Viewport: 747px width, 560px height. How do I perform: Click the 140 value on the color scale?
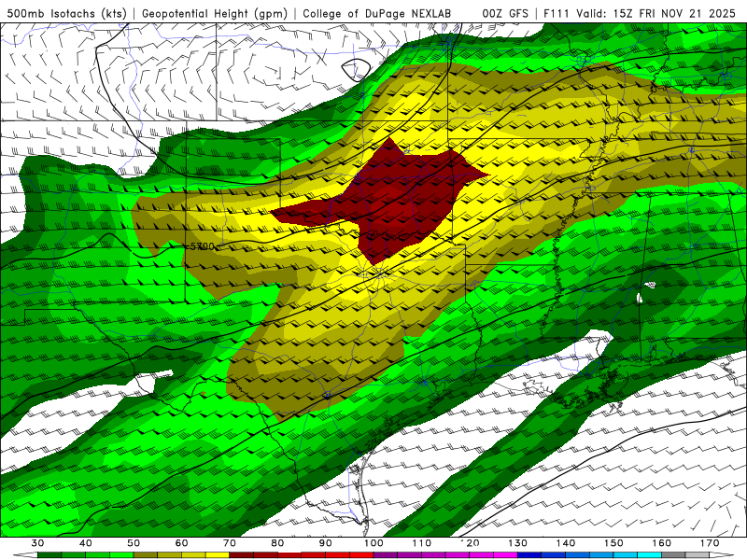tap(566, 543)
